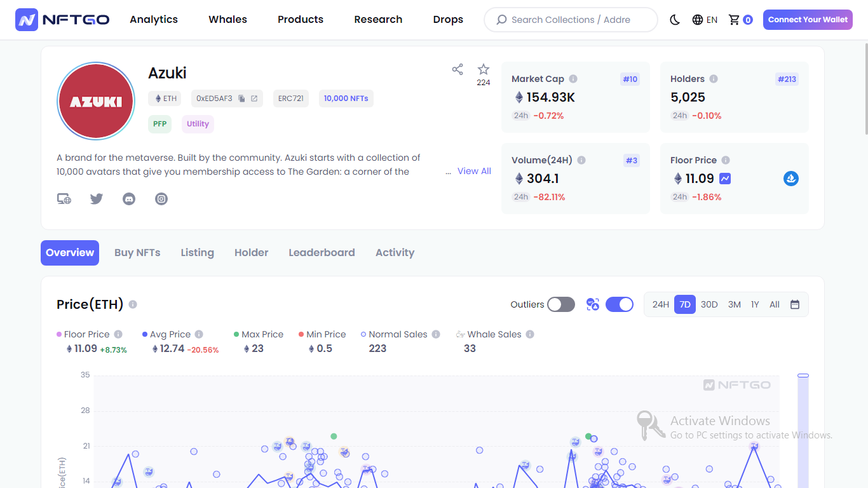Select 24H time range
The width and height of the screenshot is (868, 488).
(x=661, y=304)
